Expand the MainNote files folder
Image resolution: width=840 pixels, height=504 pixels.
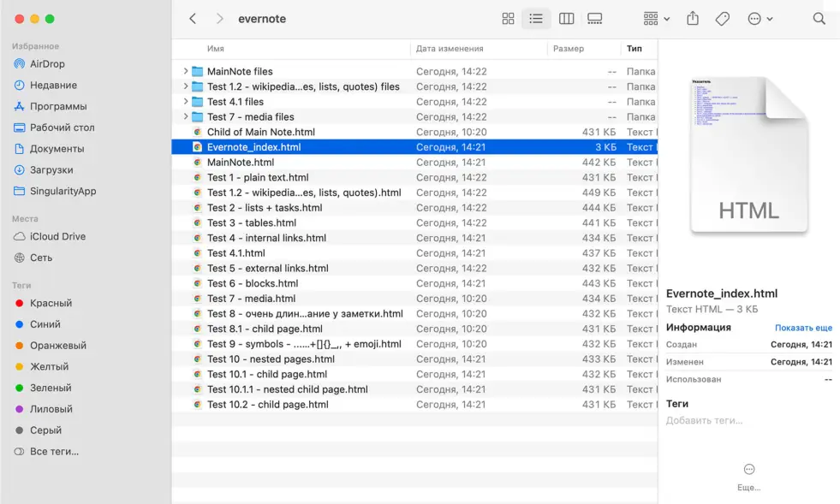[186, 72]
